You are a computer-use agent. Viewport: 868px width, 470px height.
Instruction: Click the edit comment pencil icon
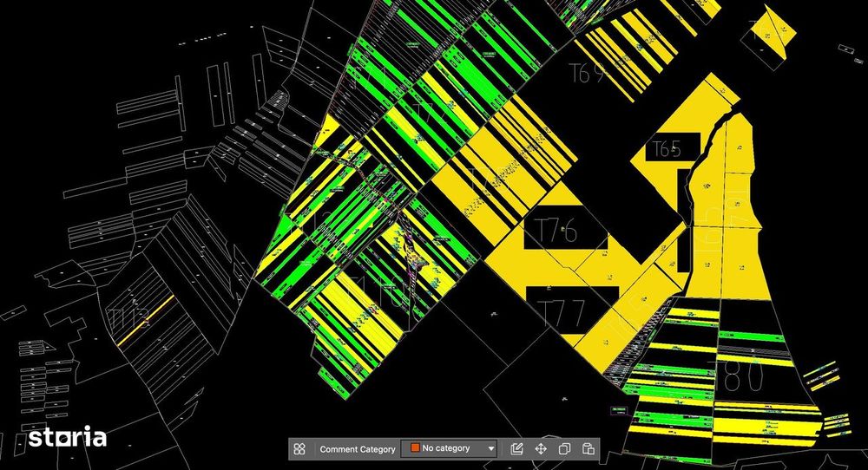[x=516, y=448]
